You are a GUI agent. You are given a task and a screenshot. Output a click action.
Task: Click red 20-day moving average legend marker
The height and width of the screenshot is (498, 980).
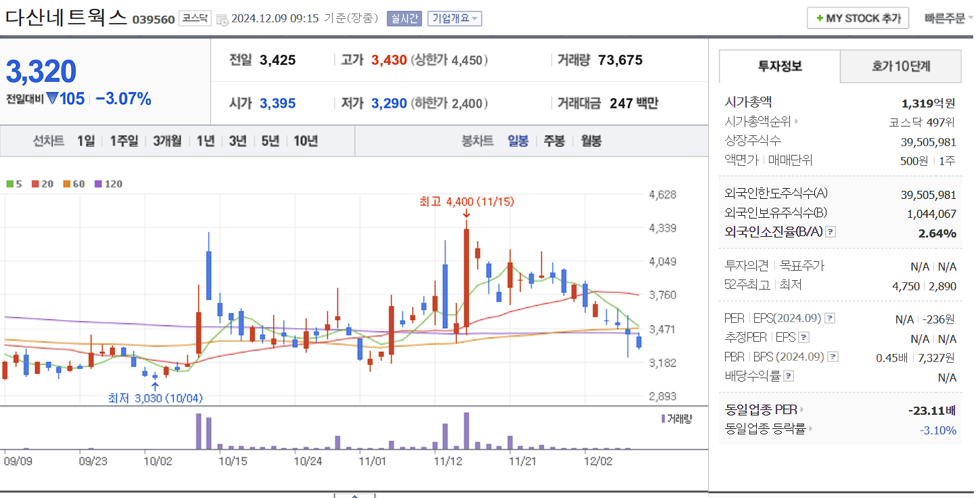tap(35, 184)
